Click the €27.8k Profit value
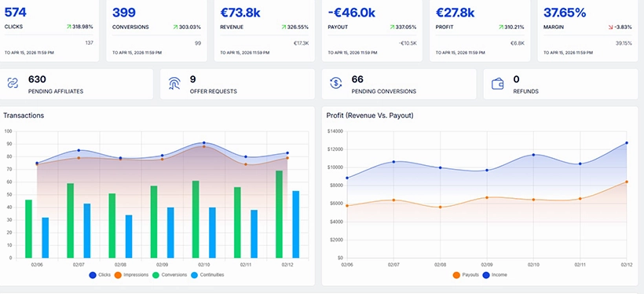Viewport: 644px width, 294px height. pos(455,13)
